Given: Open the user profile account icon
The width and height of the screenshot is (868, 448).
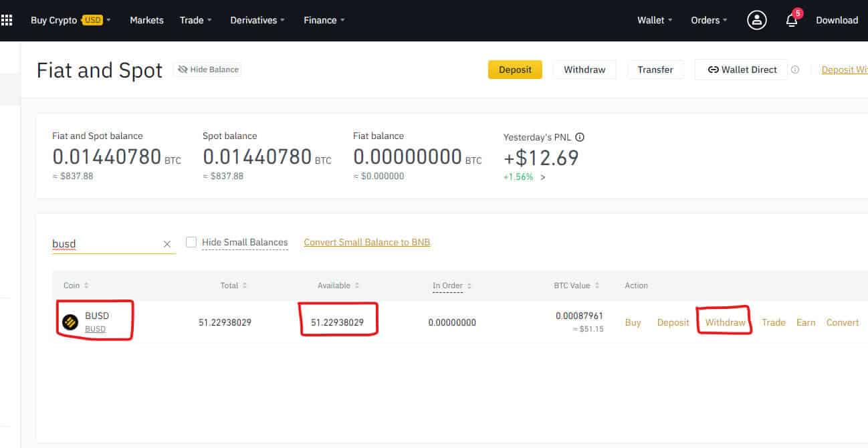Looking at the screenshot, I should click(757, 20).
